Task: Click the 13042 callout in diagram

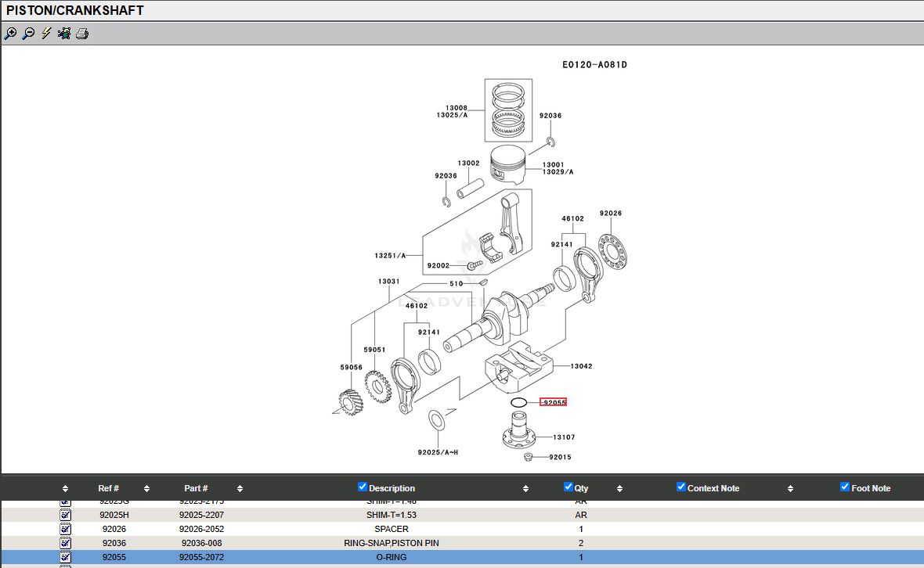Action: (580, 366)
